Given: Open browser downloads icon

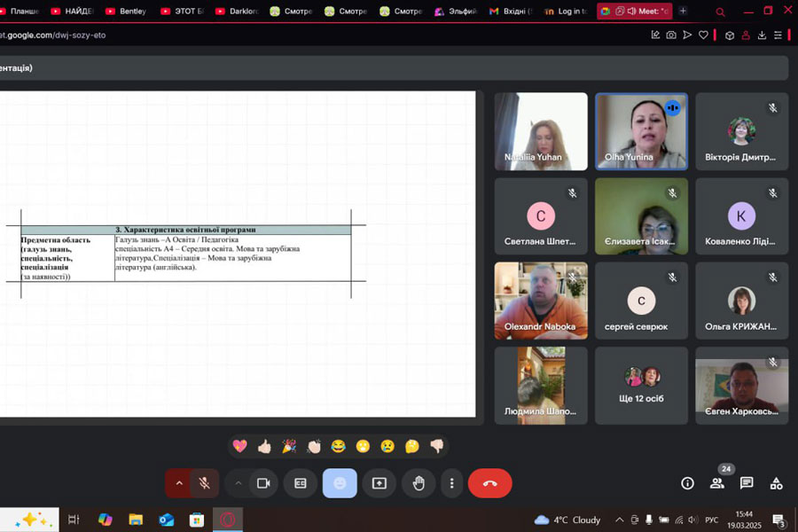Looking at the screenshot, I should point(762,35).
